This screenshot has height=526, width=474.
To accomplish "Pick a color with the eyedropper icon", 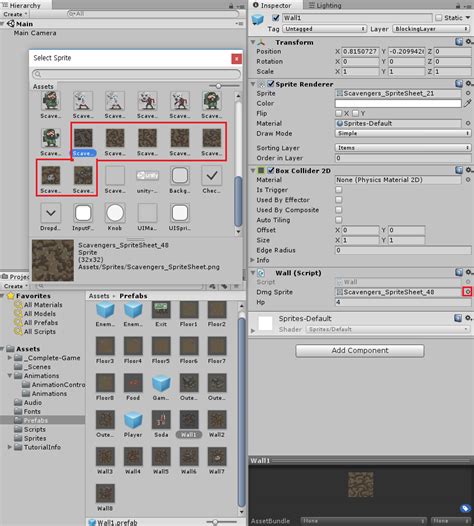I will coord(468,103).
